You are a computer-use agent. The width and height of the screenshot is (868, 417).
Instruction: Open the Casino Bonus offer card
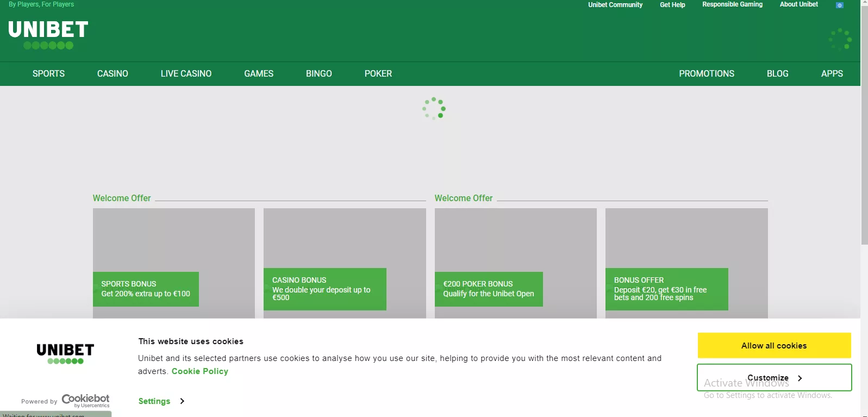coord(345,263)
